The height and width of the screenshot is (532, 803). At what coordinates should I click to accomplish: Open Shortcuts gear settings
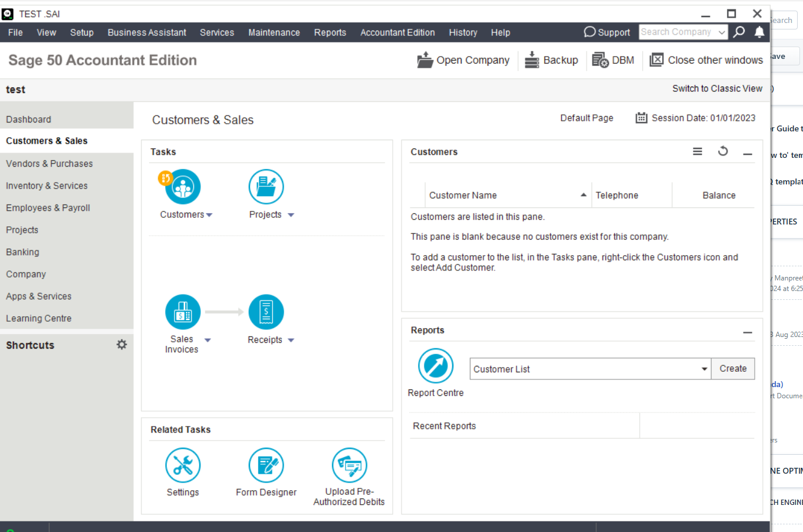pos(121,345)
